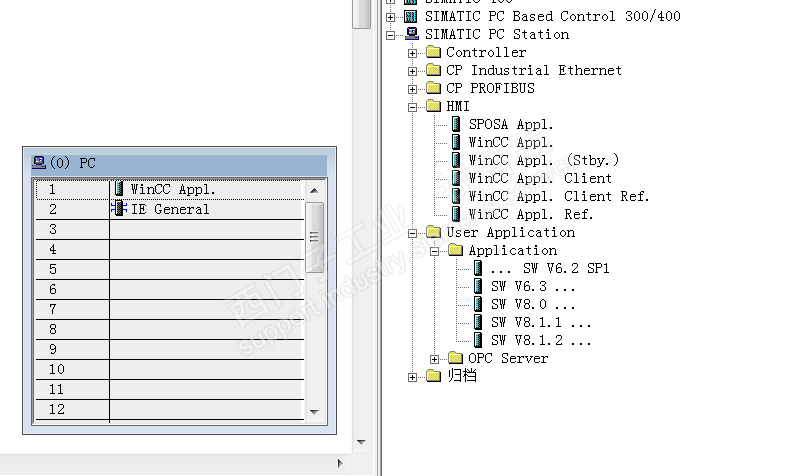Select the Controller label in catalog
This screenshot has height=476, width=797.
pyautogui.click(x=486, y=52)
